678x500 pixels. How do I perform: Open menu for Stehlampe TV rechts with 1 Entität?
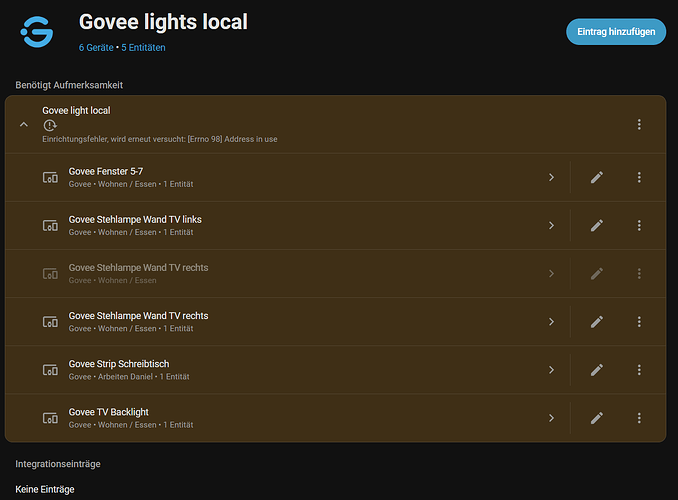click(x=639, y=322)
